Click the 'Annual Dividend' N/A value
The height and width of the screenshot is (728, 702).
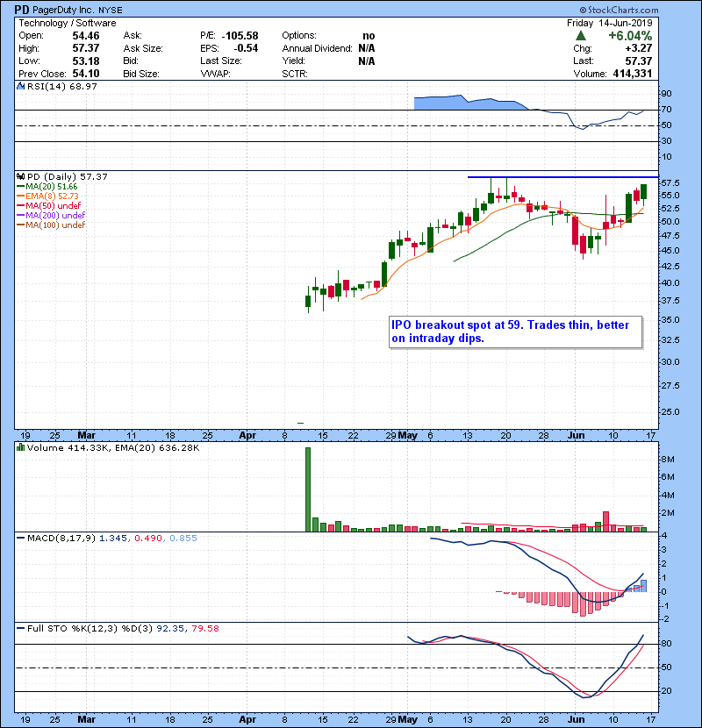coord(367,48)
